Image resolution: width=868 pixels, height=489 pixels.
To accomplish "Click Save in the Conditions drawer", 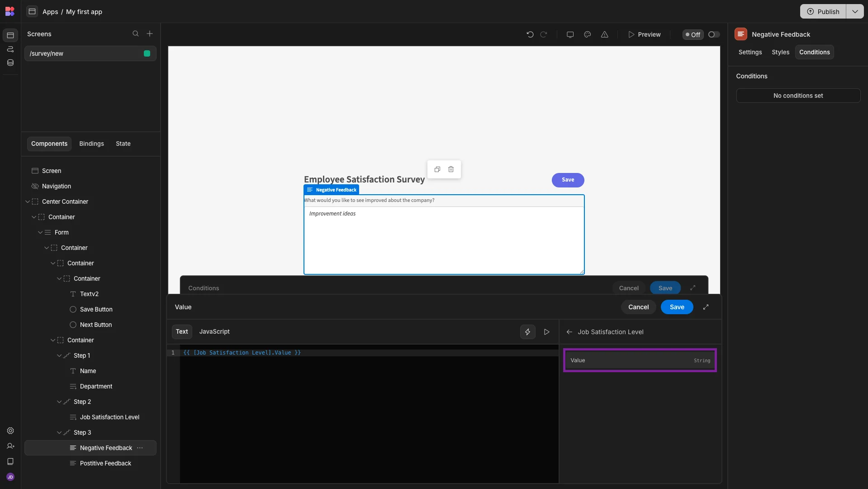I will pyautogui.click(x=665, y=288).
